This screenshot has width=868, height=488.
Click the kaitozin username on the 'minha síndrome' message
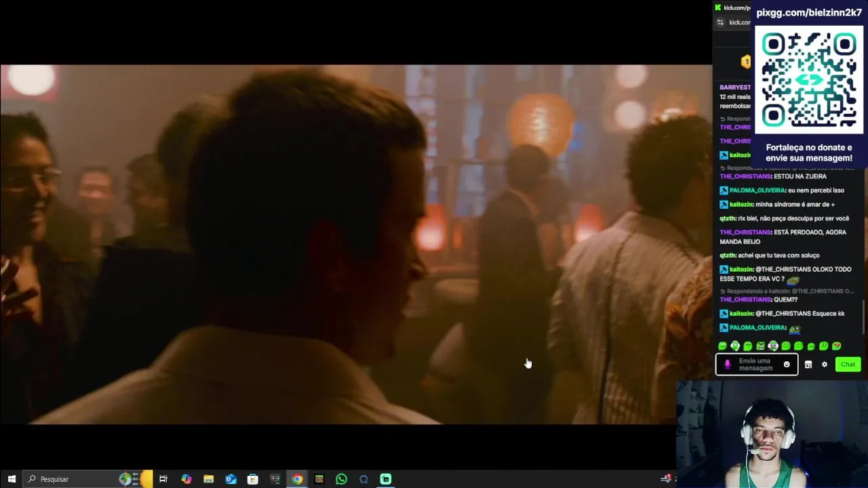point(741,205)
